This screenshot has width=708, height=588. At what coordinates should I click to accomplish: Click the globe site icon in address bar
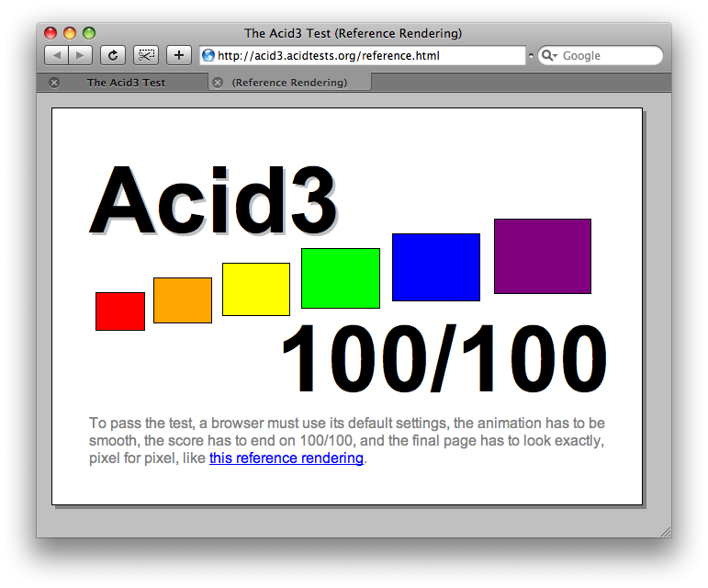click(208, 55)
